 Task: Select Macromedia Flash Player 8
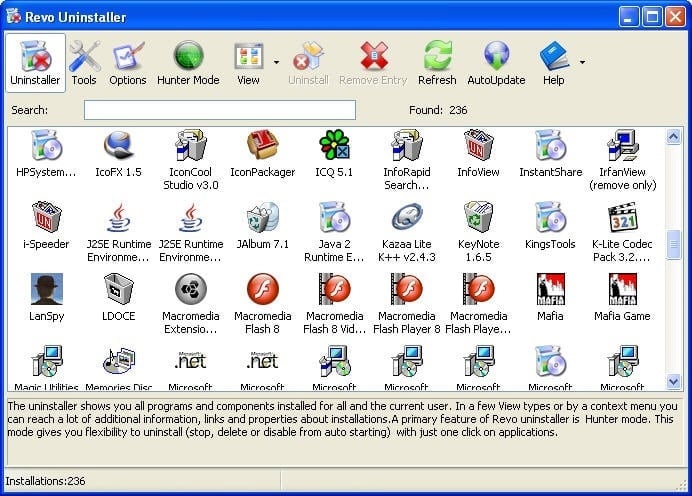click(x=406, y=304)
